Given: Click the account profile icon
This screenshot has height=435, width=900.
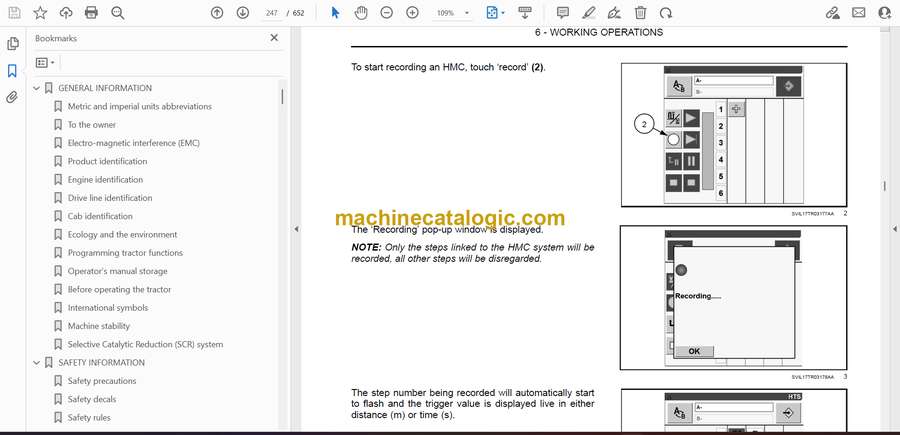Looking at the screenshot, I should point(885,13).
